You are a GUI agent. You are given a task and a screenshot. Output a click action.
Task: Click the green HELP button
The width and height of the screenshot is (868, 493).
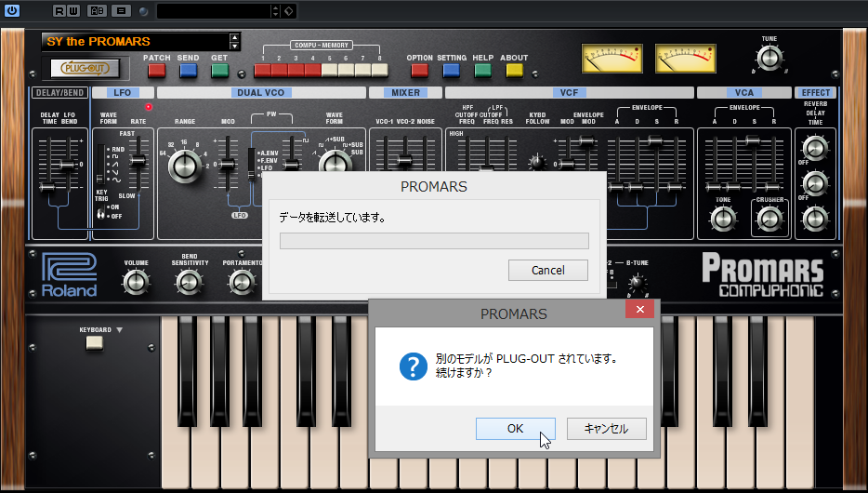coord(482,70)
